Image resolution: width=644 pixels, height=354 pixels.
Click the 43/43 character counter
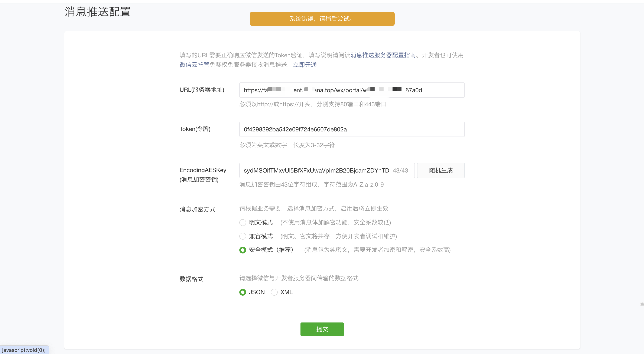[400, 170]
